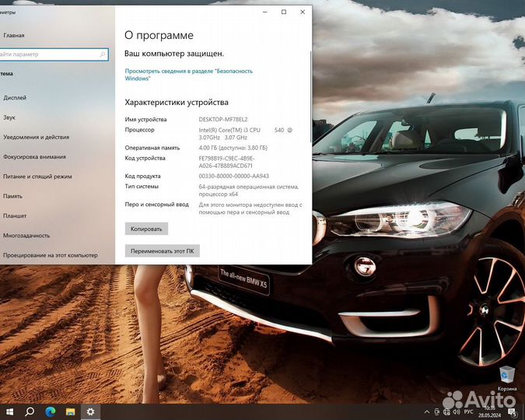The height and width of the screenshot is (420, 525).
Task: Click the settings window vertical scrollbar
Action: (310, 97)
